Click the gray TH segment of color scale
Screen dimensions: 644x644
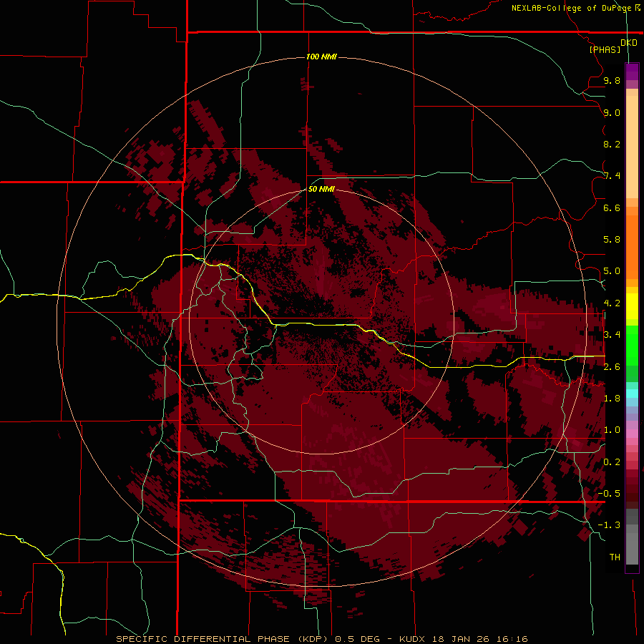632,550
